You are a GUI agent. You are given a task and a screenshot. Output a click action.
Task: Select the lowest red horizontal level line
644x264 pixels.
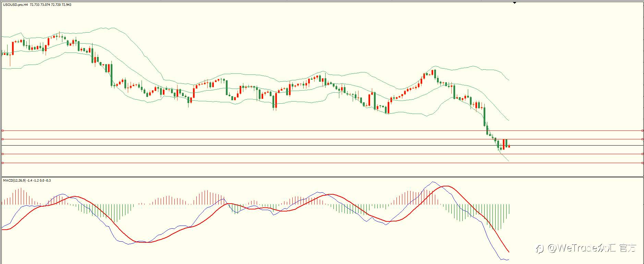[322, 163]
